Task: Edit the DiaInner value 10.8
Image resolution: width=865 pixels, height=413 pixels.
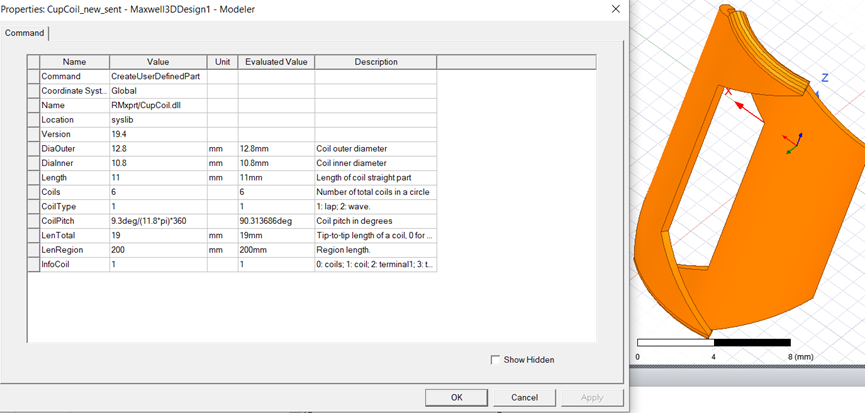Action: tap(158, 163)
